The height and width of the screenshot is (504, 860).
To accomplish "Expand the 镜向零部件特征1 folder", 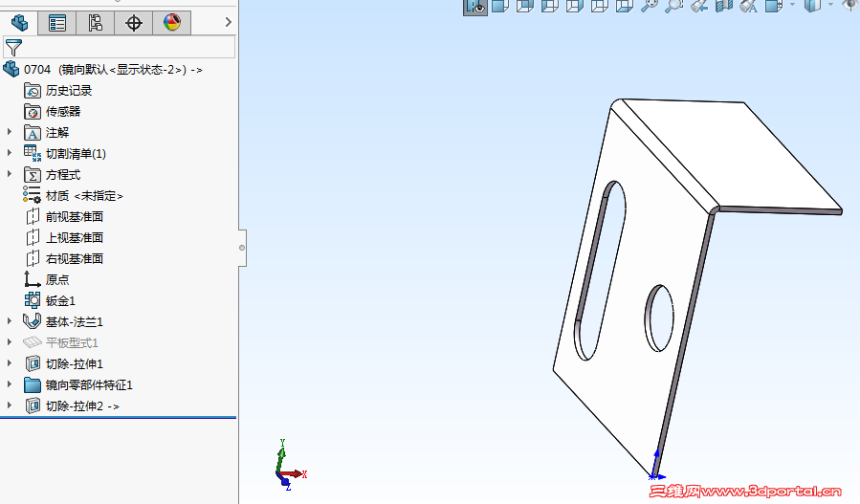I will pyautogui.click(x=10, y=383).
